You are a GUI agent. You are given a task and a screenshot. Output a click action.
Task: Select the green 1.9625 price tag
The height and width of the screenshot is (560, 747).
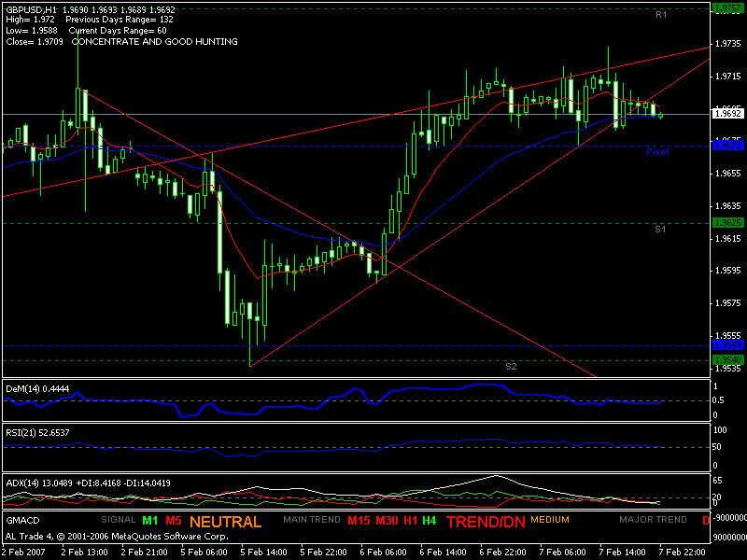728,222
